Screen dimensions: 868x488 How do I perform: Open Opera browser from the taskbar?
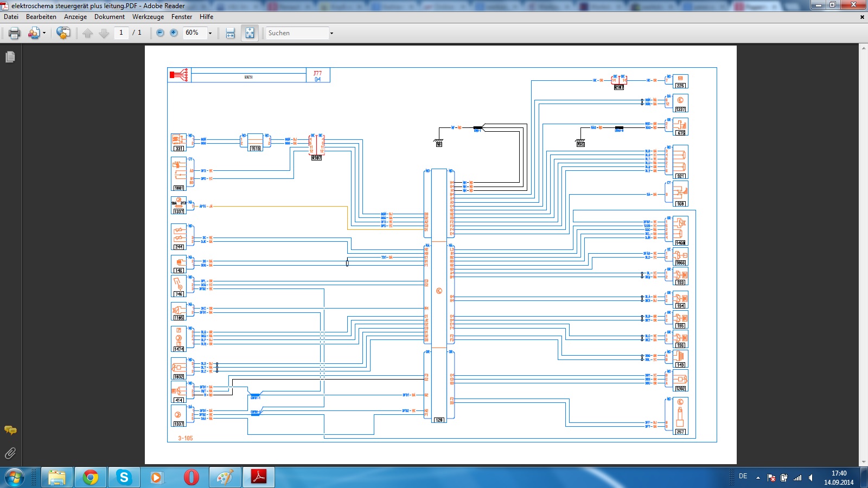[191, 478]
